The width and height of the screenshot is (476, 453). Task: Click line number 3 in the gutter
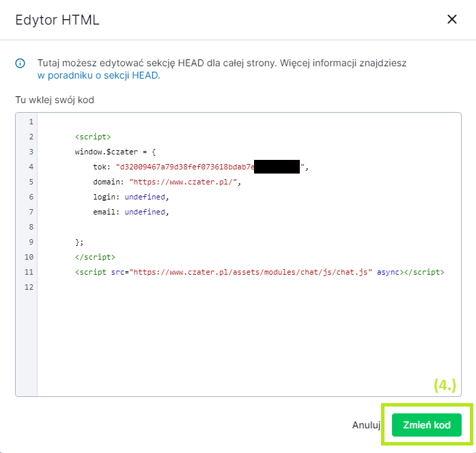31,152
